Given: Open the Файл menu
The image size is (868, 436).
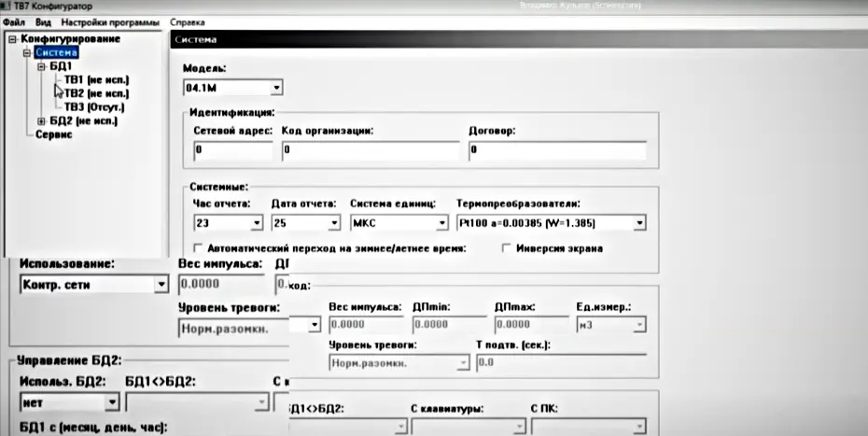Looking at the screenshot, I should tap(14, 22).
